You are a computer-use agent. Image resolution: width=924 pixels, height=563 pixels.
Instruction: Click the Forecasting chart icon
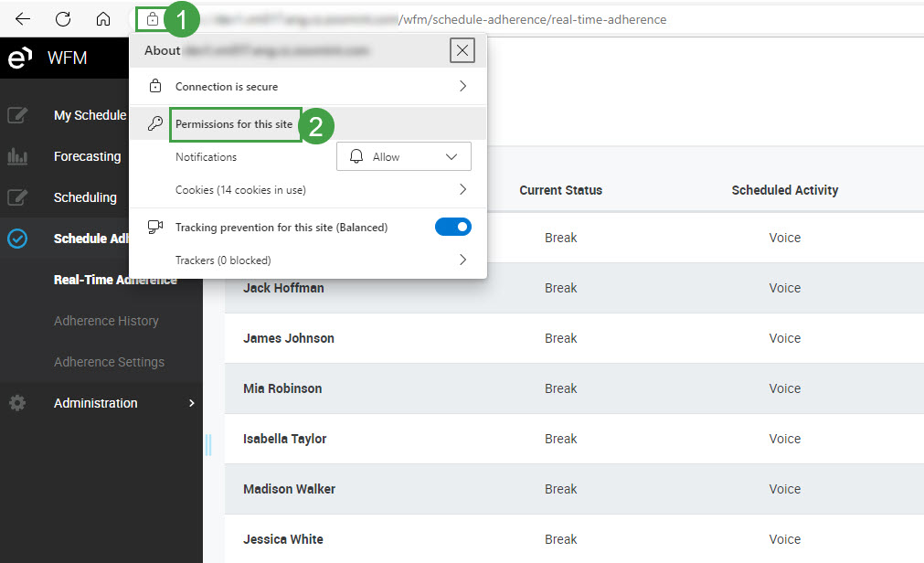(x=17, y=156)
